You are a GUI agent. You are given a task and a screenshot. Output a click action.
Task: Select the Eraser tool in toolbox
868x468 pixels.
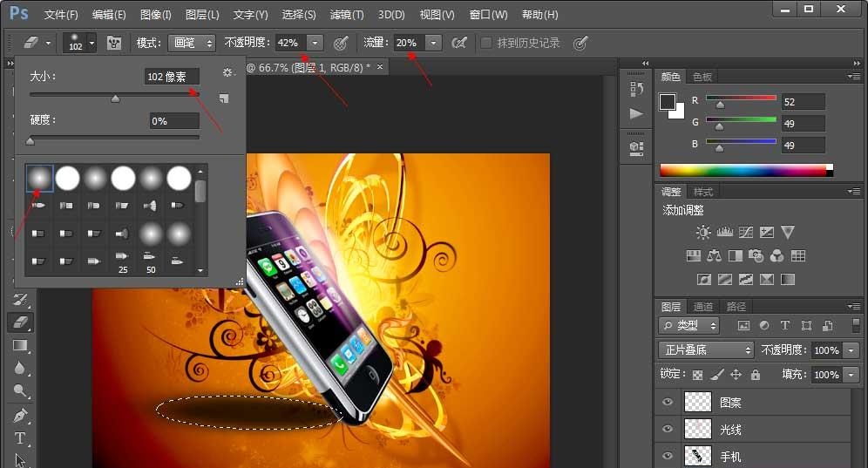[x=21, y=322]
